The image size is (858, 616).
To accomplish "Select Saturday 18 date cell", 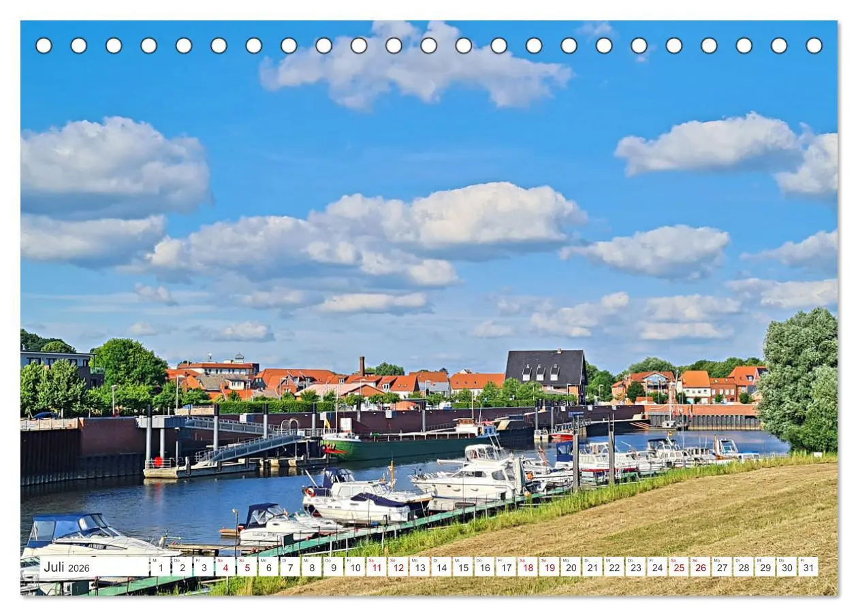I will coord(527,567).
